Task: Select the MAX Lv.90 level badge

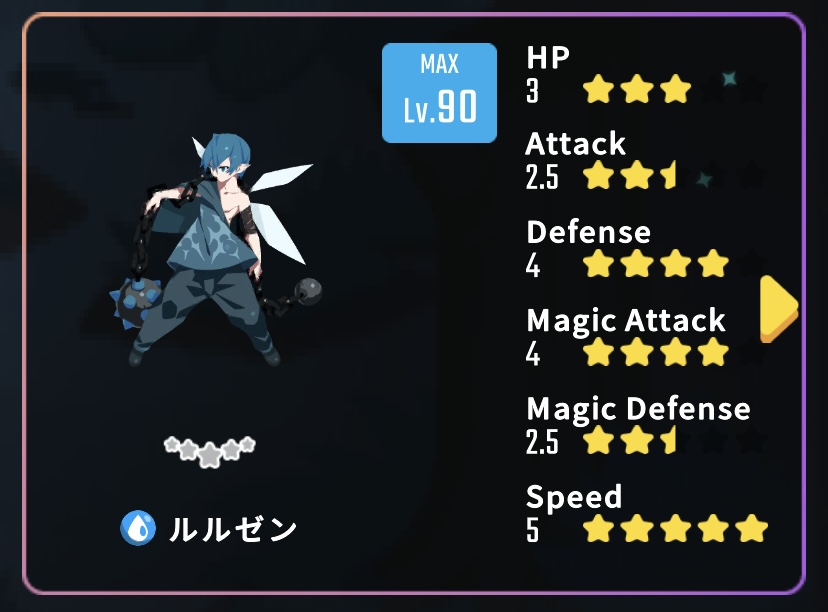Action: pos(439,93)
